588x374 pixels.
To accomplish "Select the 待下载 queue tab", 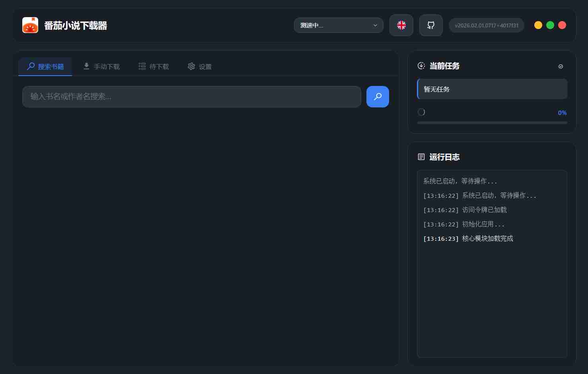I will 154,66.
